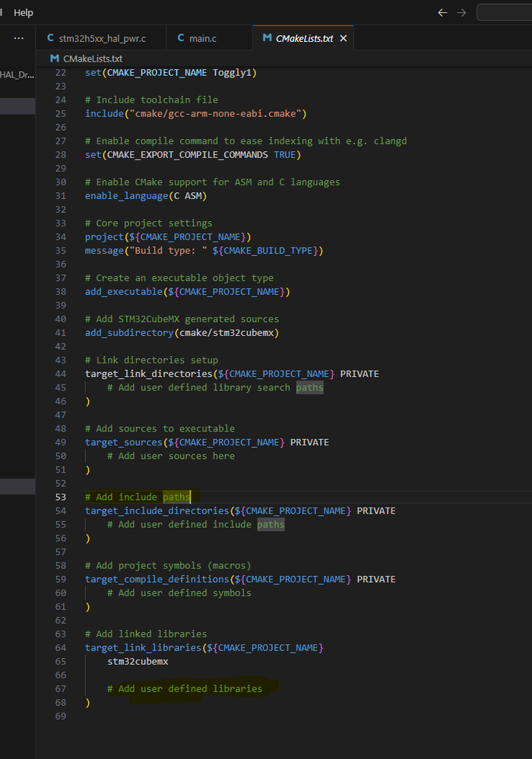This screenshot has height=759, width=532.
Task: Click the command center search box
Action: pos(505,13)
